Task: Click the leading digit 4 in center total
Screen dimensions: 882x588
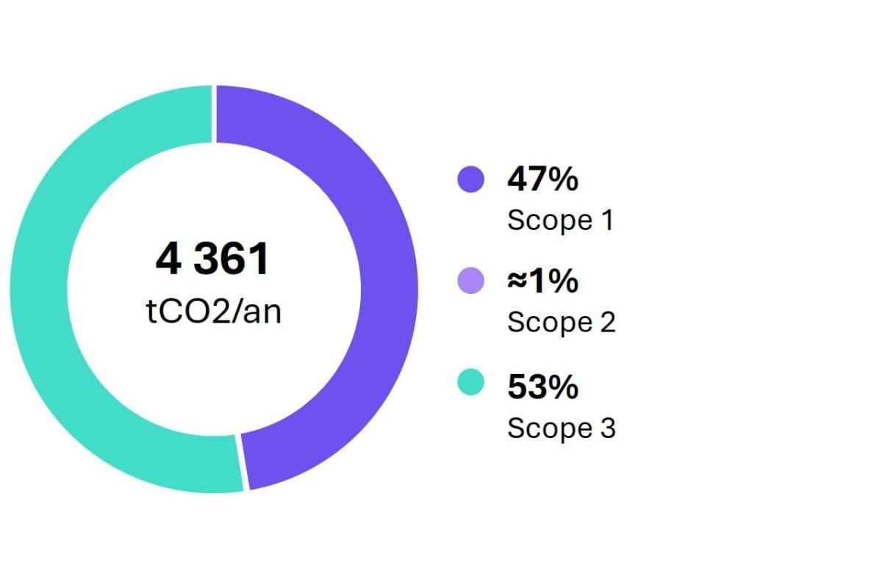Action: point(168,259)
